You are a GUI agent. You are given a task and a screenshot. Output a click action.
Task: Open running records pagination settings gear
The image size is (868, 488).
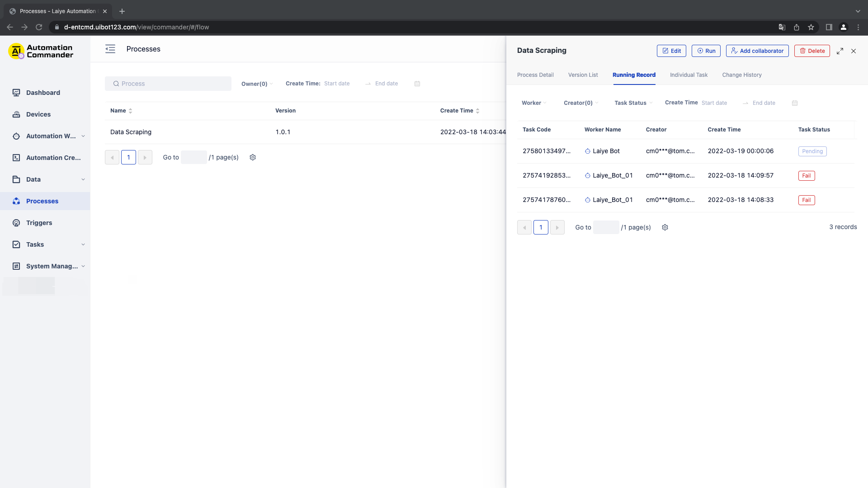[x=665, y=227]
